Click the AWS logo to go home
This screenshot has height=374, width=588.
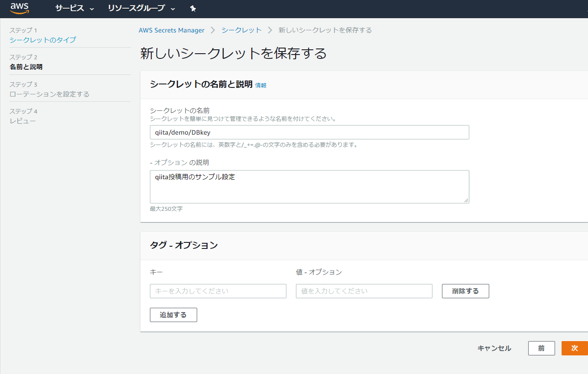pyautogui.click(x=19, y=8)
